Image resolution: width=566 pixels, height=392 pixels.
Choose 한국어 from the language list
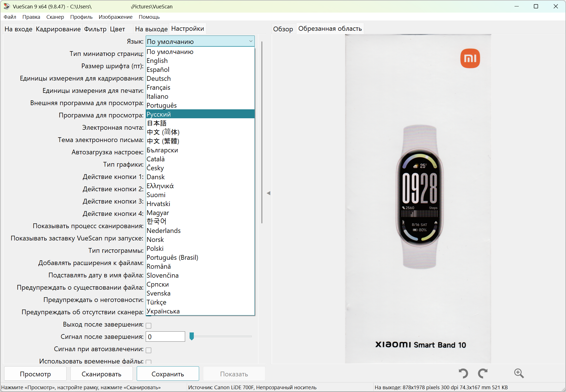click(200, 222)
